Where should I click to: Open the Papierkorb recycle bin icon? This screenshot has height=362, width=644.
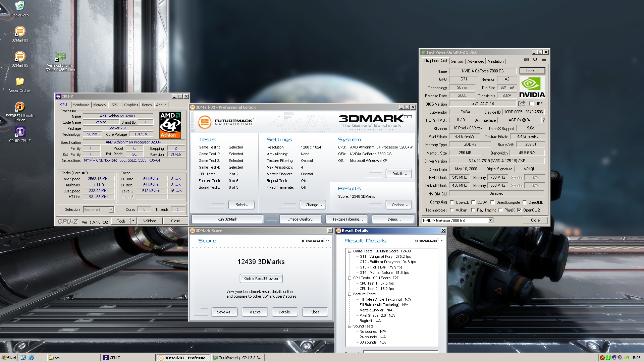[20, 6]
